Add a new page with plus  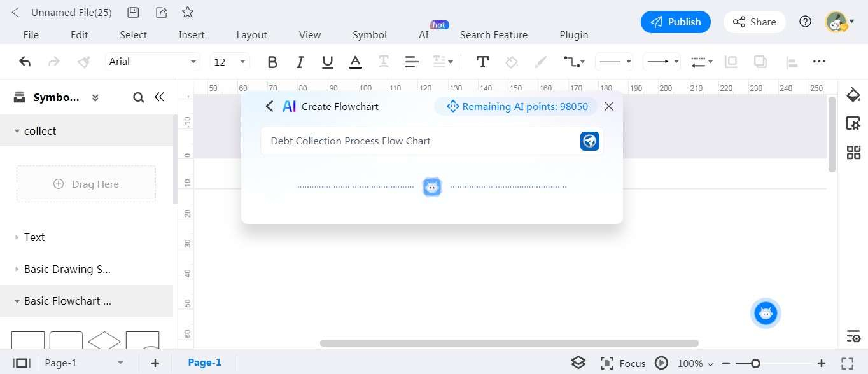155,363
